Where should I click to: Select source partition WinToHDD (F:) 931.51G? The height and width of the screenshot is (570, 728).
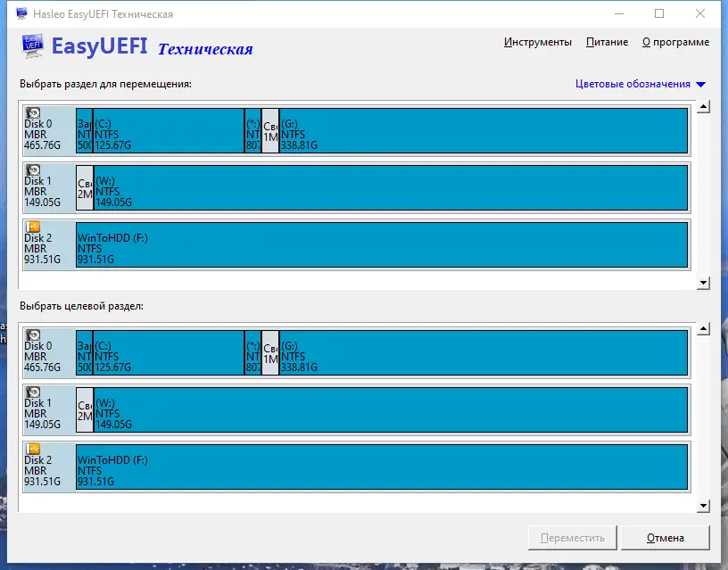tap(382, 244)
